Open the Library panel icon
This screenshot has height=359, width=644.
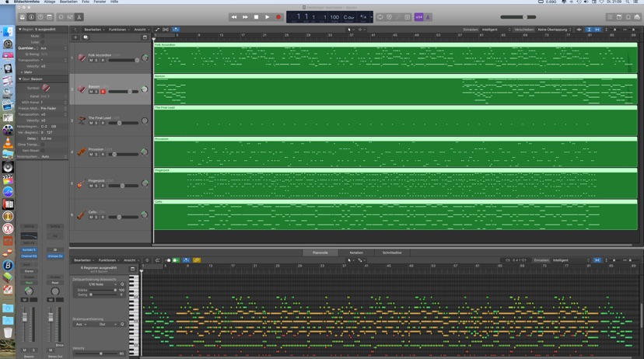coord(23,17)
